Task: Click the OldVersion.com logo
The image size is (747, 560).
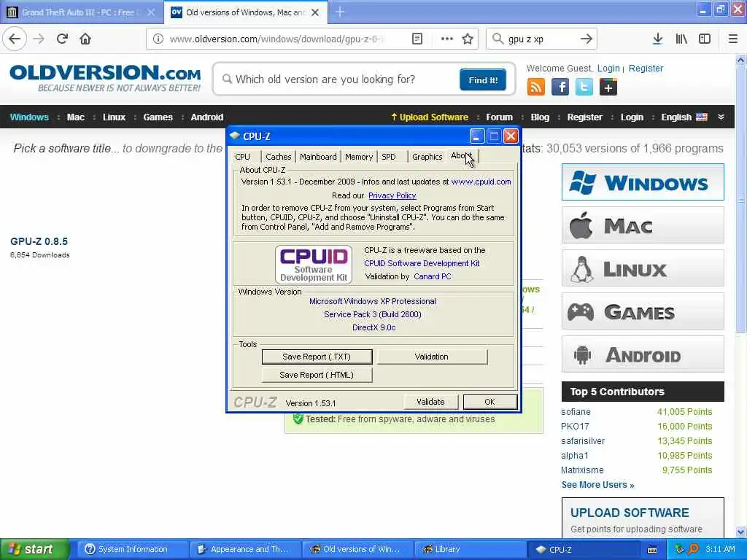Action: 105,78
